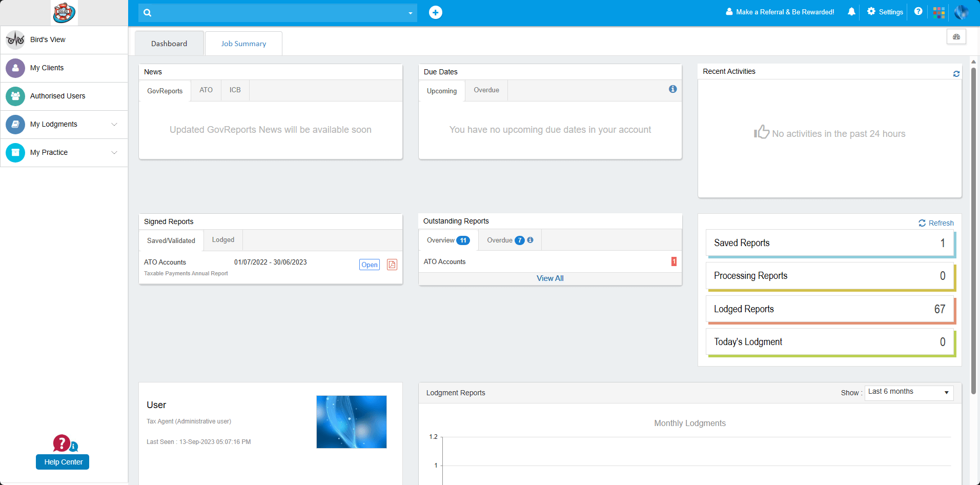Image resolution: width=980 pixels, height=485 pixels.
Task: Click the plus add-new icon
Action: [x=436, y=12]
